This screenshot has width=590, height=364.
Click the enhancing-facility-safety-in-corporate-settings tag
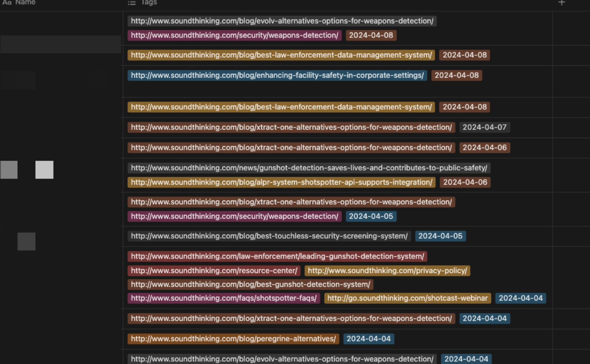pyautogui.click(x=277, y=75)
